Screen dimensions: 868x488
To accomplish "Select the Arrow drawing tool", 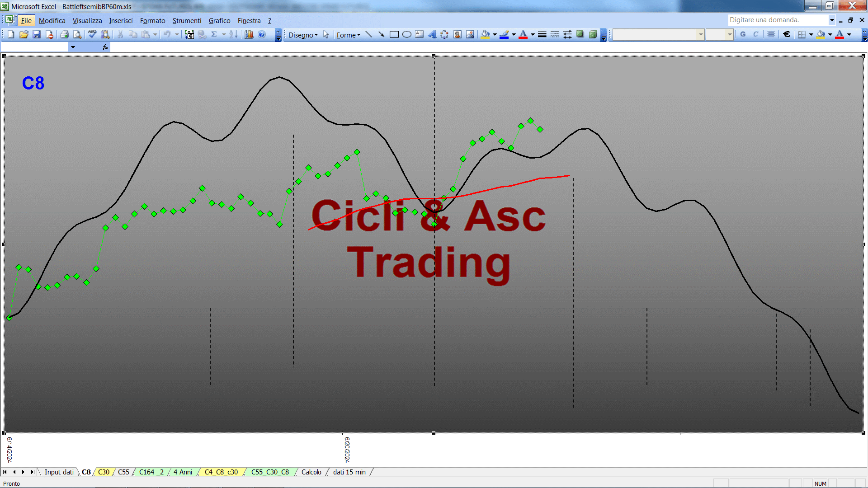I will point(381,34).
